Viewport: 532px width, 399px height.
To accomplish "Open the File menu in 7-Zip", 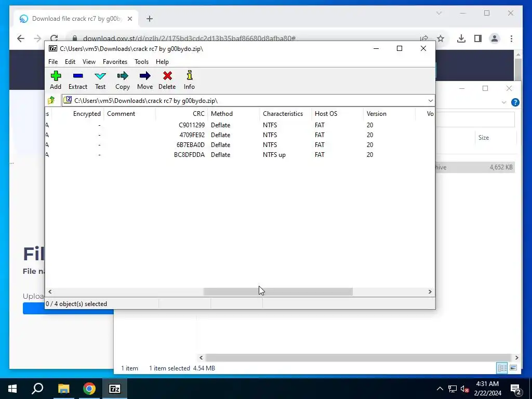I will pyautogui.click(x=53, y=62).
